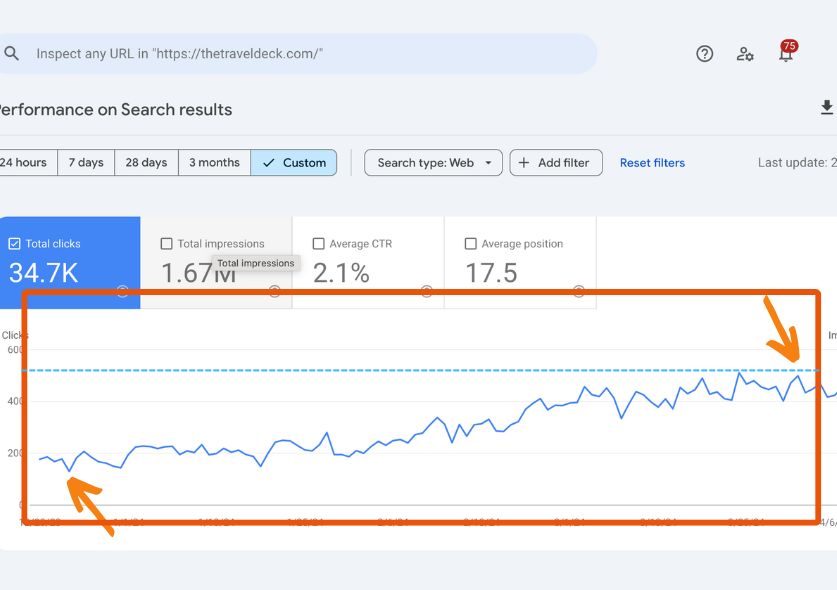Click the Reset filters link
Screen dimensions: 837x590
(x=652, y=163)
